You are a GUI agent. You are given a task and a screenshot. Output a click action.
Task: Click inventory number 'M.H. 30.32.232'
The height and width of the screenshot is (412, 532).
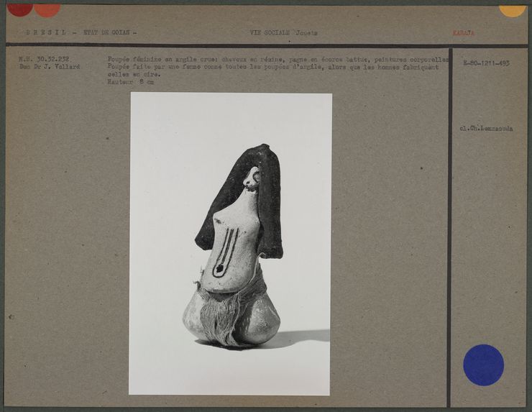[x=45, y=59]
